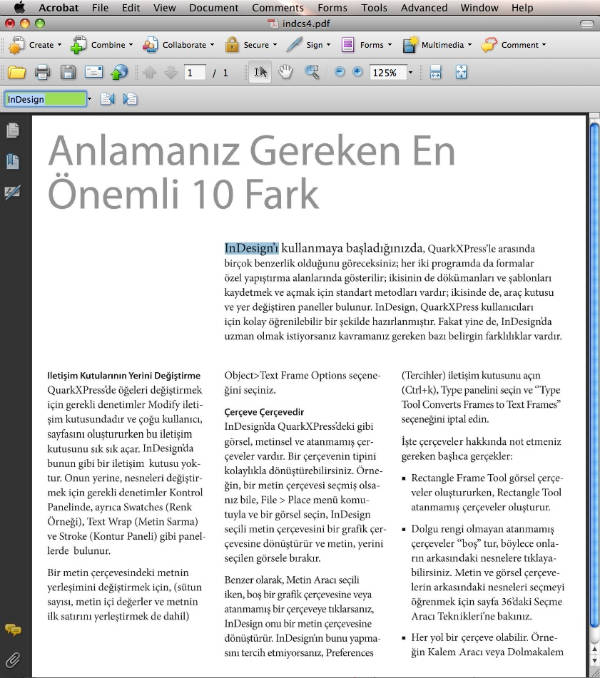
Task: Activate the Marquee Zoom tool
Action: point(312,72)
